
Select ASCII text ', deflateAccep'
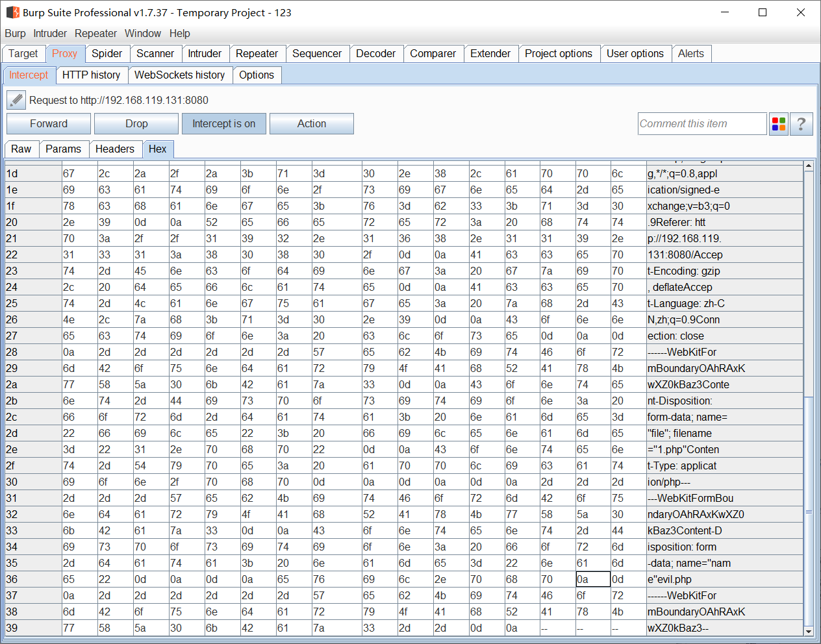[x=680, y=287]
